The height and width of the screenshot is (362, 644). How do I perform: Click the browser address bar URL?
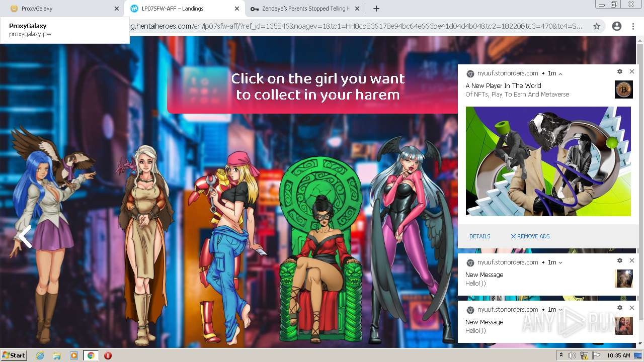tap(356, 26)
